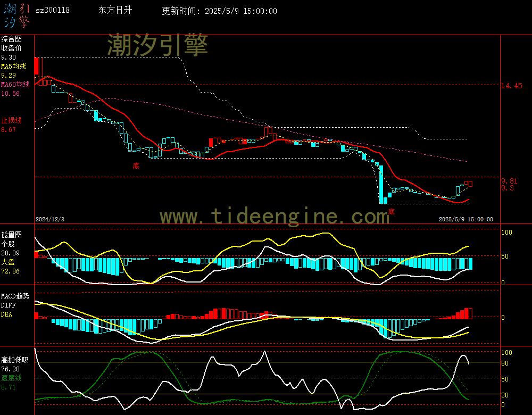Image resolution: width=532 pixels, height=415 pixels.
Task: Click the 速度线 legend label
Action: [11, 378]
